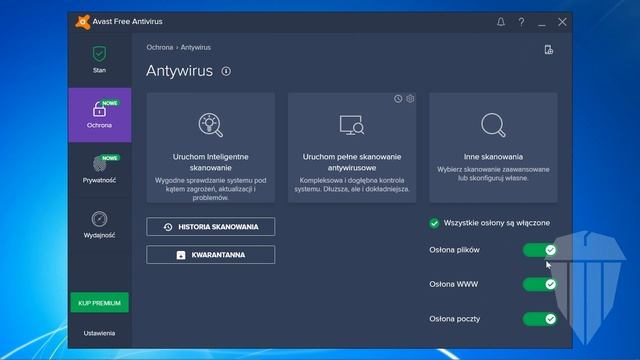The width and height of the screenshot is (640, 360).
Task: Click the info icon beside Antywirus
Action: [x=226, y=71]
